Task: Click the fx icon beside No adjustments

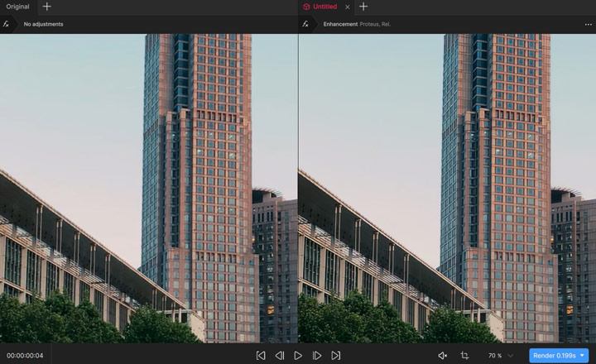Action: 6,24
